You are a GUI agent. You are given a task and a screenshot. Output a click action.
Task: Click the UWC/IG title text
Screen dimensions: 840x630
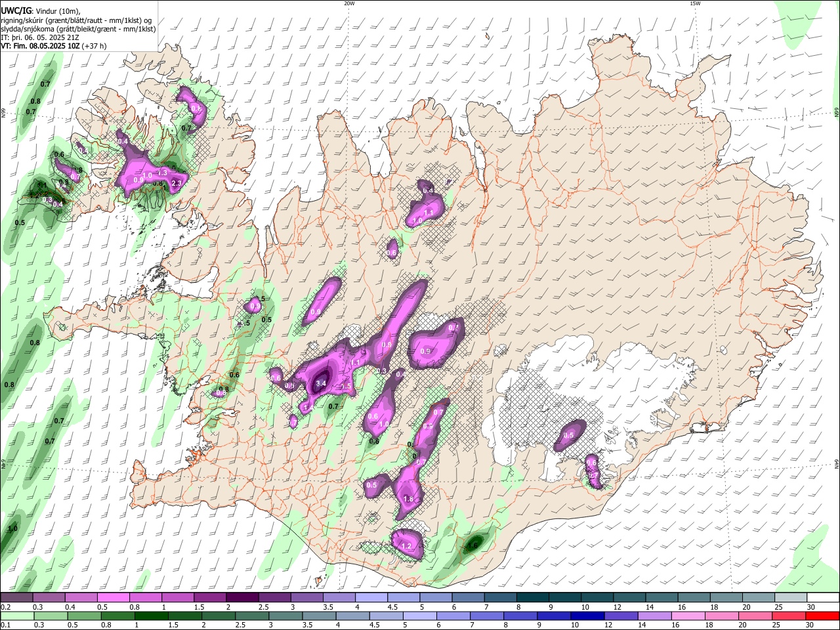[x=15, y=10]
